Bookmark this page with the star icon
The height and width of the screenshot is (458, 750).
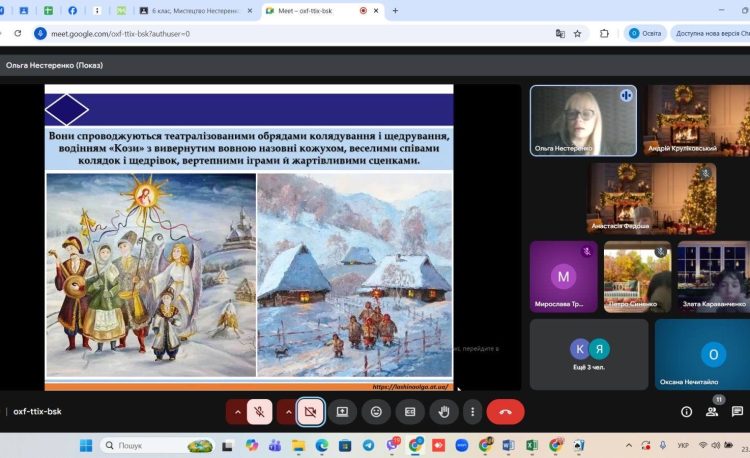578,33
